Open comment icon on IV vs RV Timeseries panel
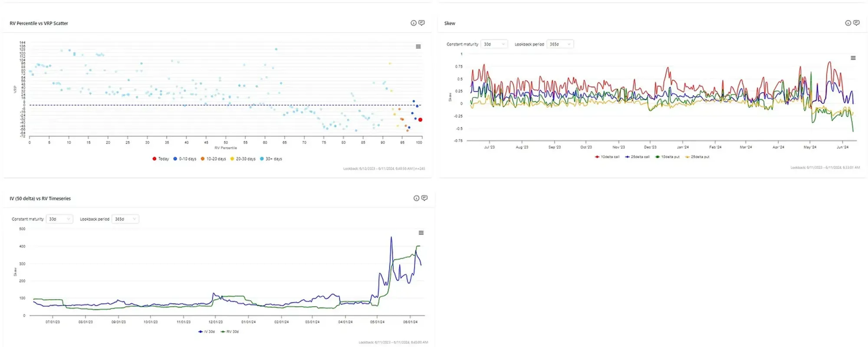Screen dimensions: 868x347 [x=424, y=198]
